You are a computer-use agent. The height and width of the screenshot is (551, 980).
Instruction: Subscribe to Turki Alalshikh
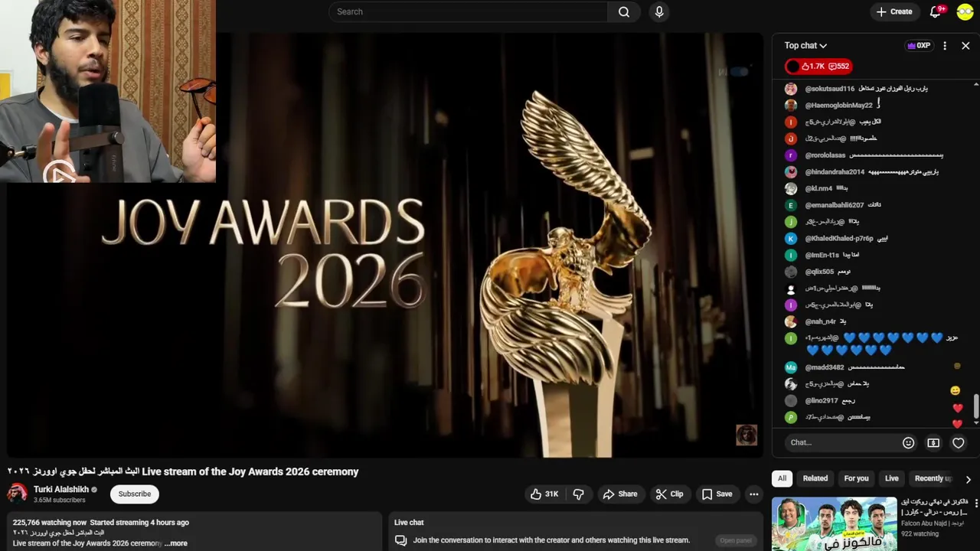click(x=135, y=494)
